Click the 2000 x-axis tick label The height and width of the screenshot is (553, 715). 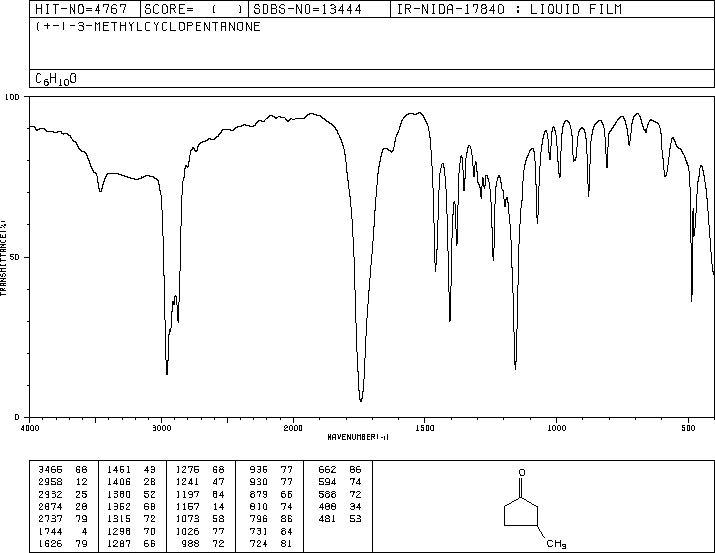293,428
